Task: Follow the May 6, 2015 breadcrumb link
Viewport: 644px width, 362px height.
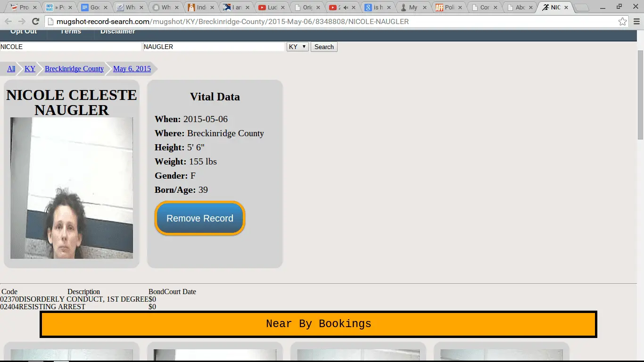Action: click(132, 69)
